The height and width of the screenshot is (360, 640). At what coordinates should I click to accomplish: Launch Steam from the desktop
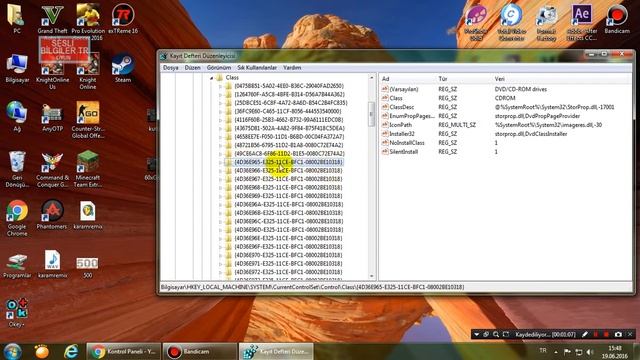pos(123,68)
